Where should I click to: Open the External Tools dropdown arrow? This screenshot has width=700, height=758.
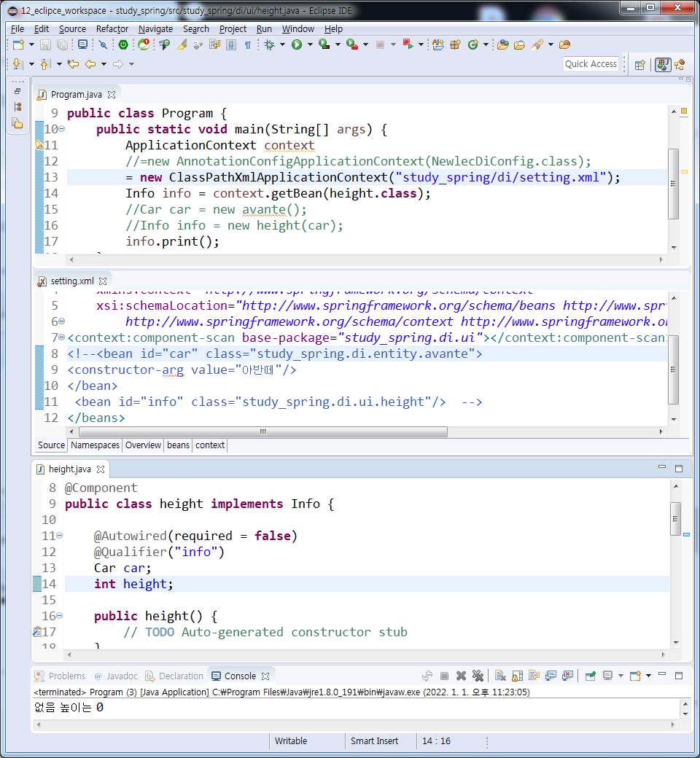(366, 45)
